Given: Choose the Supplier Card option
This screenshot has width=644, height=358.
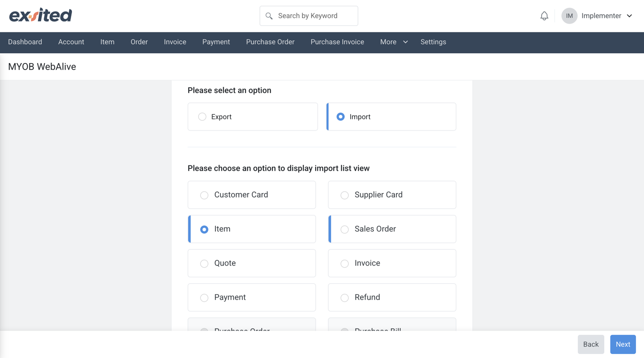Looking at the screenshot, I should [x=392, y=195].
